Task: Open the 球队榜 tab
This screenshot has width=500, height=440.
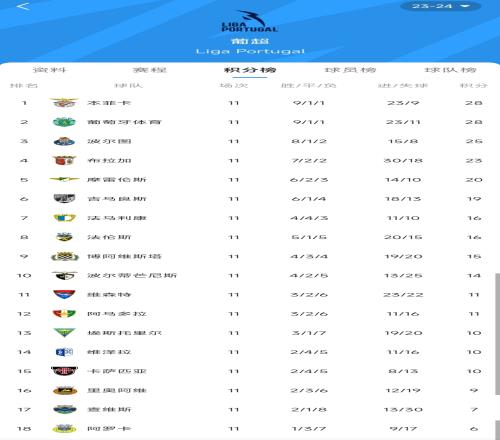Action: pos(450,70)
